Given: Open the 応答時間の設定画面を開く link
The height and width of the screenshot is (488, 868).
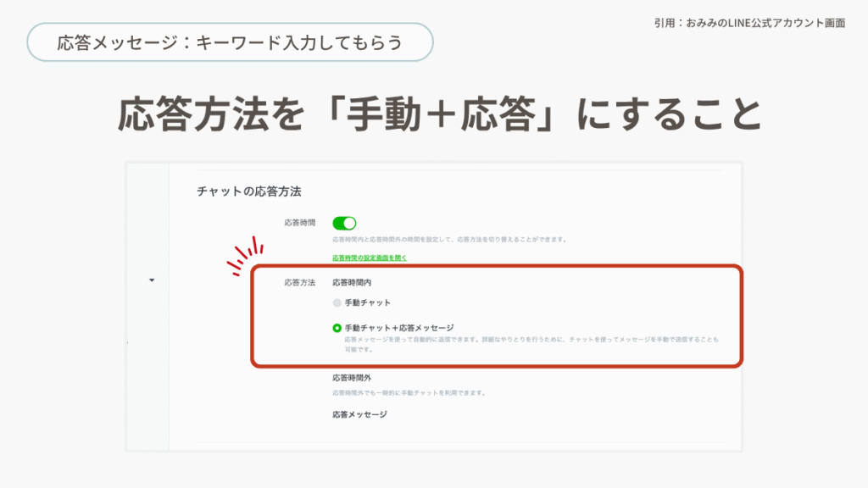Looking at the screenshot, I should [x=370, y=258].
